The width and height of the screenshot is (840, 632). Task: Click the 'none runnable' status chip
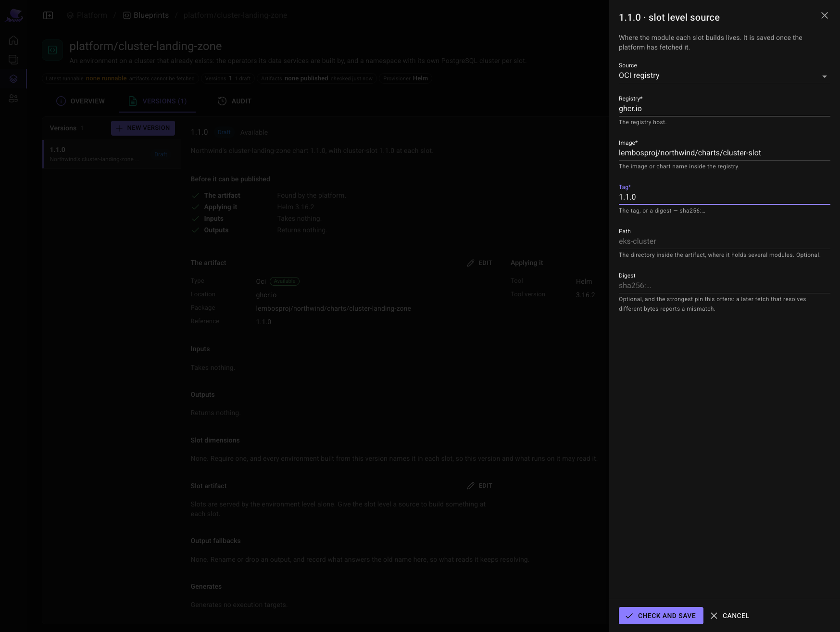pos(120,78)
